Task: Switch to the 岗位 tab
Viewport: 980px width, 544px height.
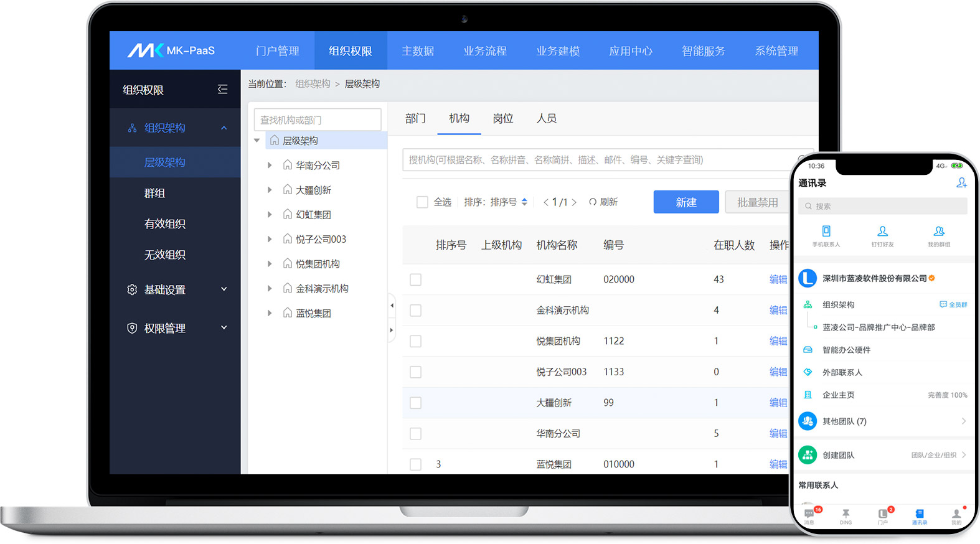Action: click(x=502, y=118)
